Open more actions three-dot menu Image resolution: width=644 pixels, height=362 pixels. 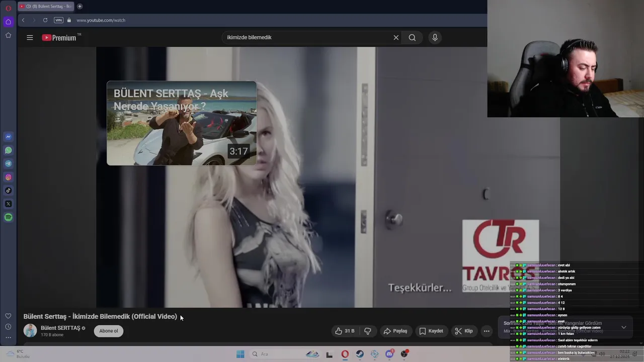coord(487,331)
